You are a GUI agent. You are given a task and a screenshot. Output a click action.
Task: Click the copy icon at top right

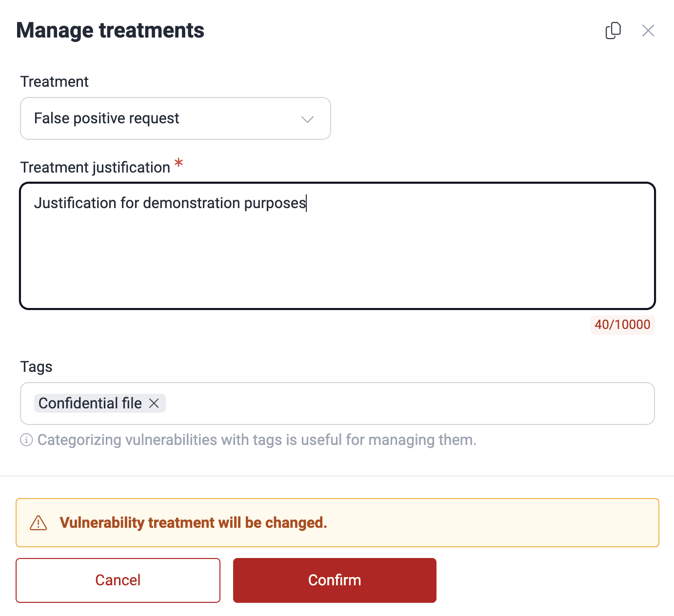[613, 30]
